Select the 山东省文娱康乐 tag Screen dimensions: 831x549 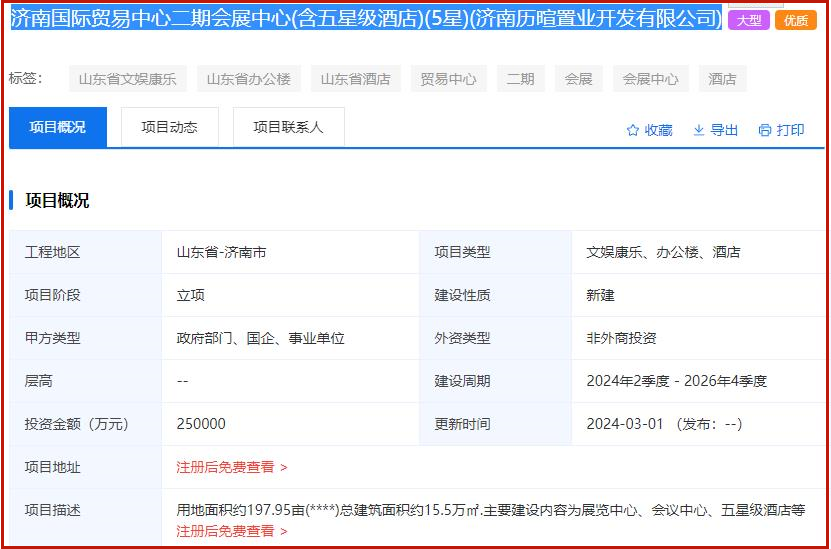pos(128,79)
